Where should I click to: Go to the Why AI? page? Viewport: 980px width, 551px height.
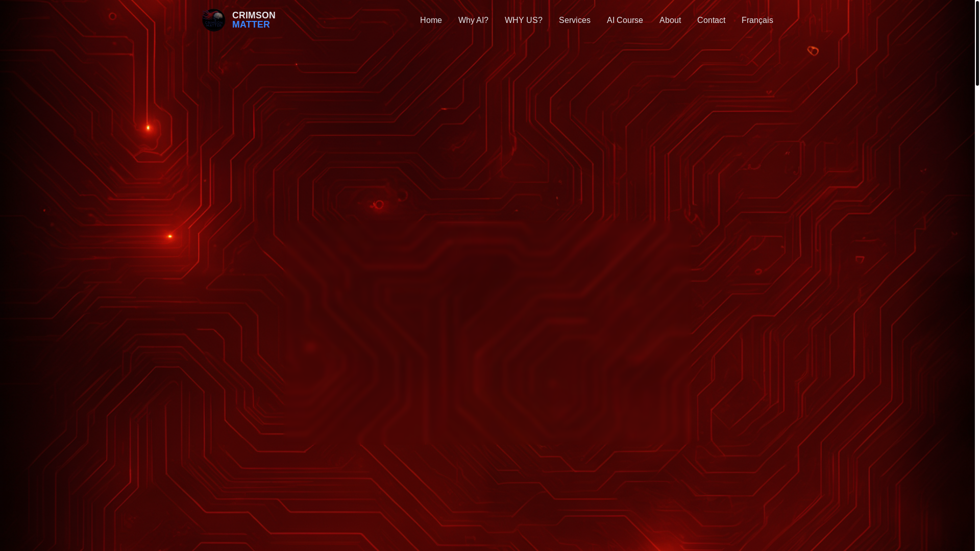pyautogui.click(x=473, y=20)
